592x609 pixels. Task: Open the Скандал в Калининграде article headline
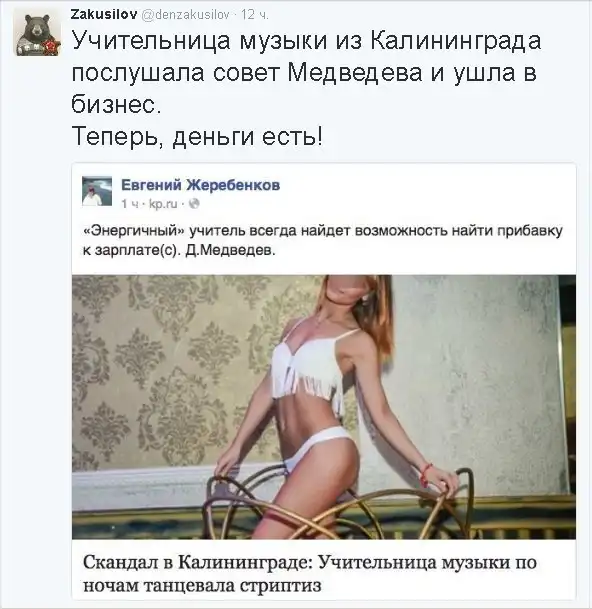pos(310,573)
